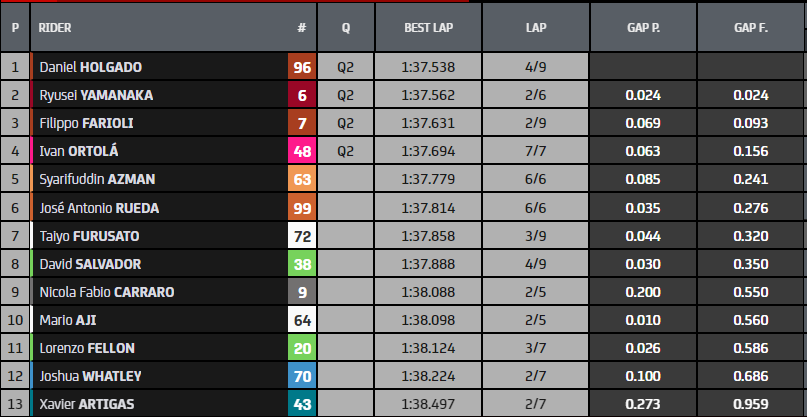This screenshot has width=807, height=417.
Task: Click Ivan ORTOLÁ's Q2 qualifying label
Action: coord(346,152)
